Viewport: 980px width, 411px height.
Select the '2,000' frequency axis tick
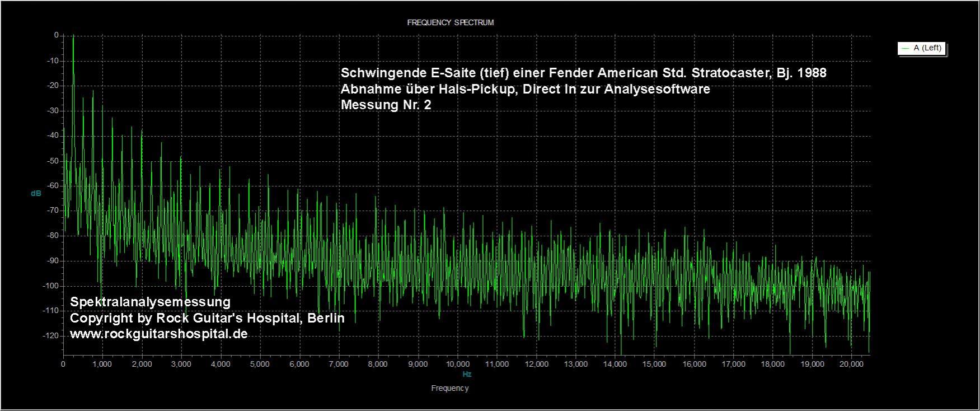coord(142,364)
